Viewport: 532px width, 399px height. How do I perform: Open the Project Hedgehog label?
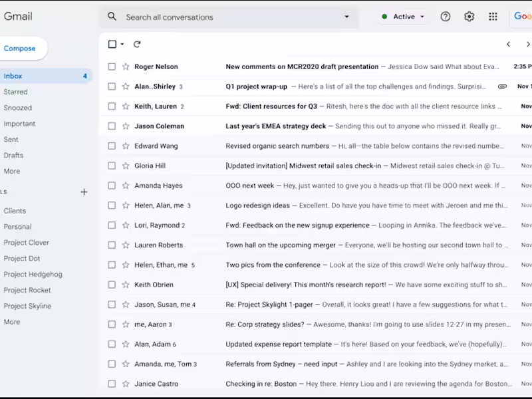(x=33, y=275)
